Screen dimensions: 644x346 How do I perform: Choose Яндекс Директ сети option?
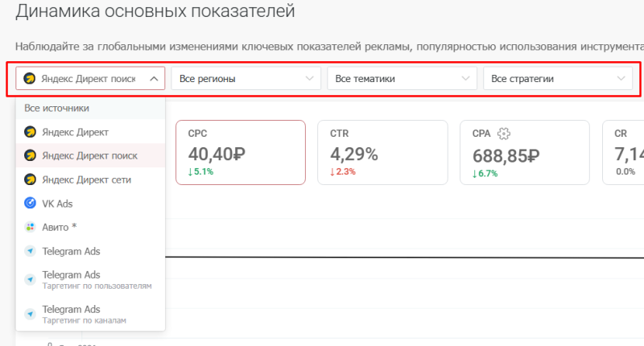tap(90, 179)
